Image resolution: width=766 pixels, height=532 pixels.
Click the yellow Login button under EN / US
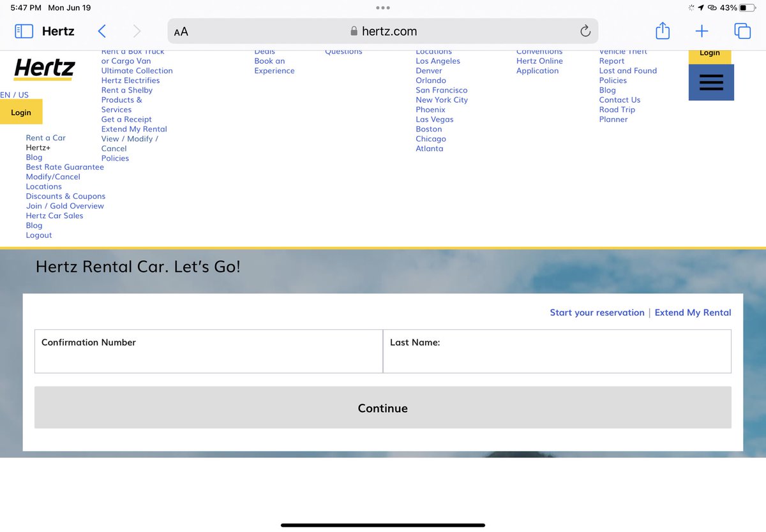[21, 112]
